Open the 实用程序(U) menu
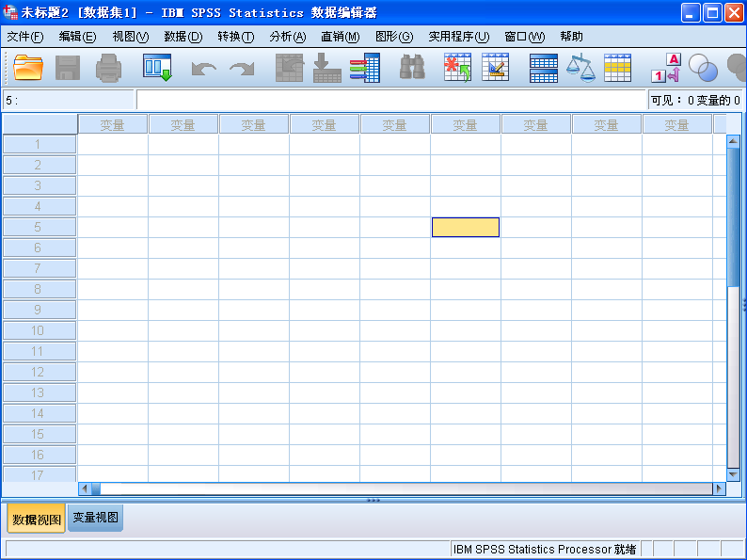The image size is (747, 560). coord(459,37)
